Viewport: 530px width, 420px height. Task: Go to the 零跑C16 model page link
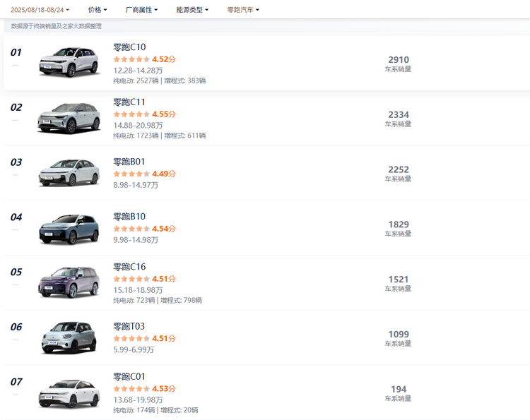129,267
